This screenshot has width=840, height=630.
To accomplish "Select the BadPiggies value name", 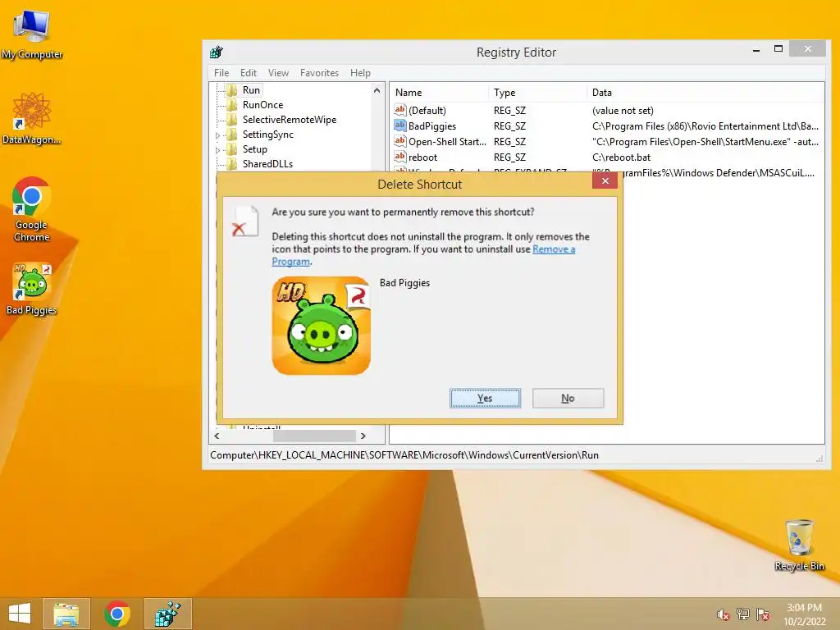I will (432, 126).
